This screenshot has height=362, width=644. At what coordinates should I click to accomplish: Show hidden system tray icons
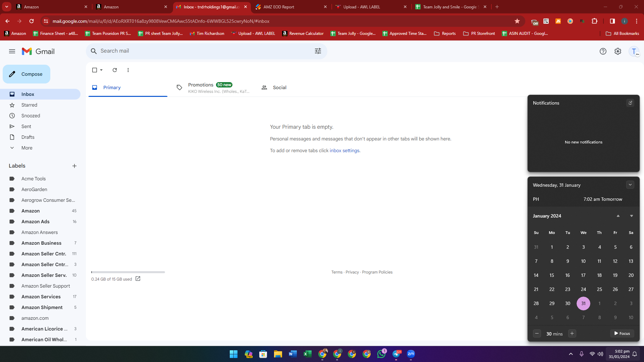(571, 354)
